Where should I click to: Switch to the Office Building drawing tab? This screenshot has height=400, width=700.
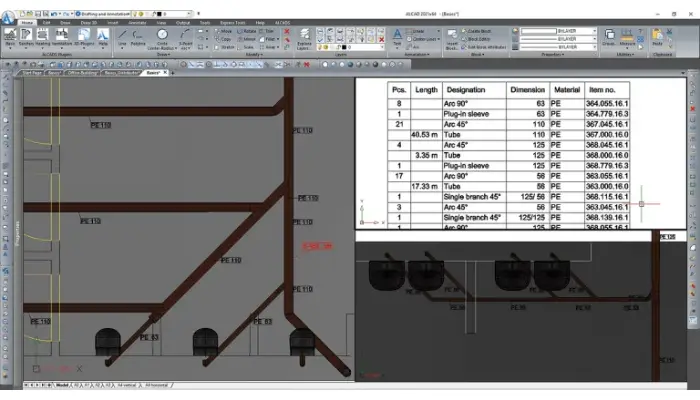tap(82, 72)
